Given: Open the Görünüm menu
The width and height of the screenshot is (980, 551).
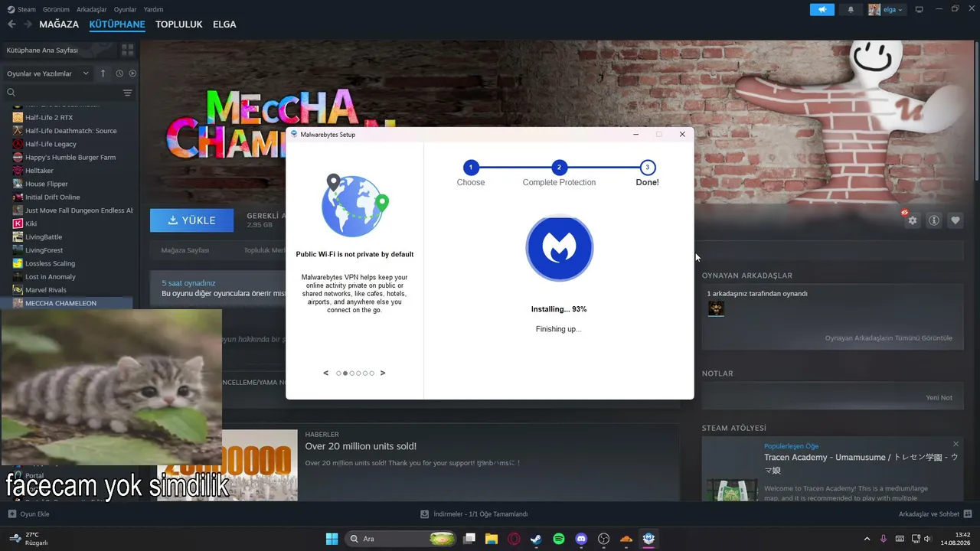Looking at the screenshot, I should coord(56,10).
